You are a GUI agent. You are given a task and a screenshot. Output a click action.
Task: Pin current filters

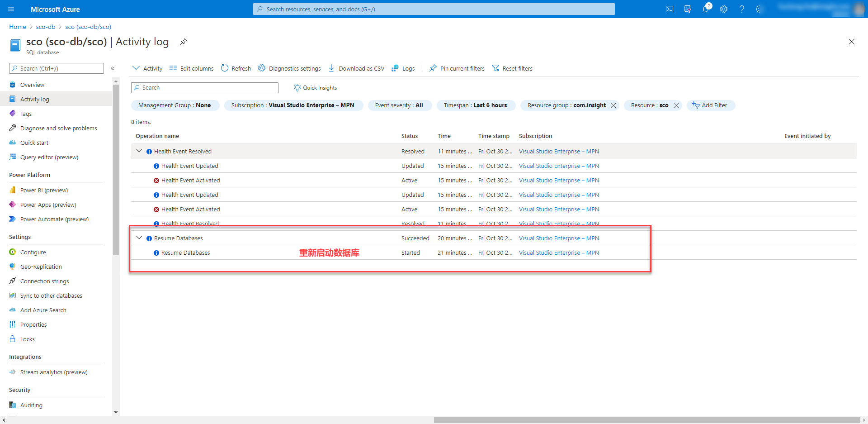[x=457, y=68]
